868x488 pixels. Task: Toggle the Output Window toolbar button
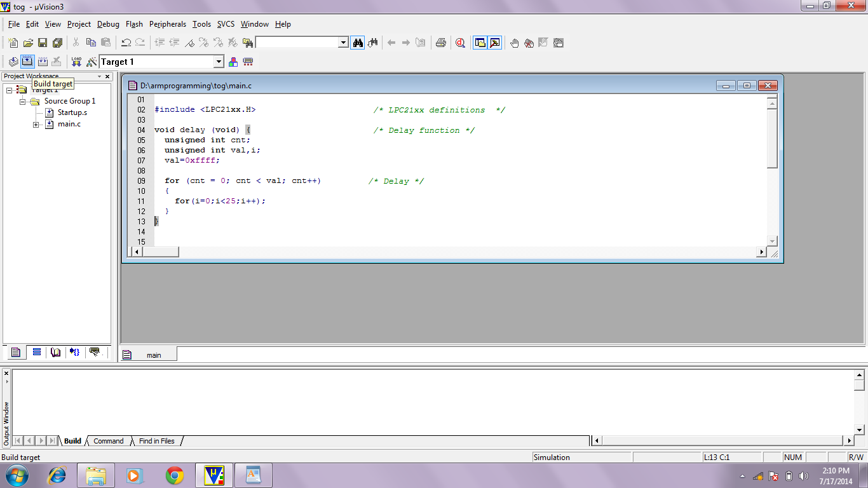(x=494, y=43)
